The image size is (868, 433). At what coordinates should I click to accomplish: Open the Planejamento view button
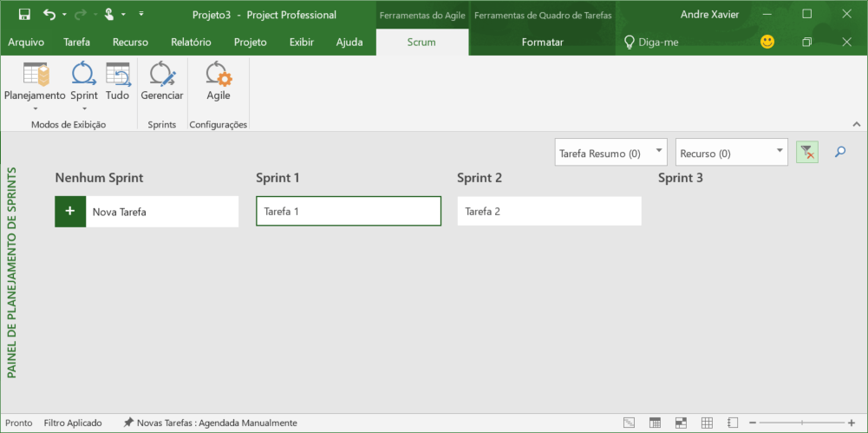point(35,86)
